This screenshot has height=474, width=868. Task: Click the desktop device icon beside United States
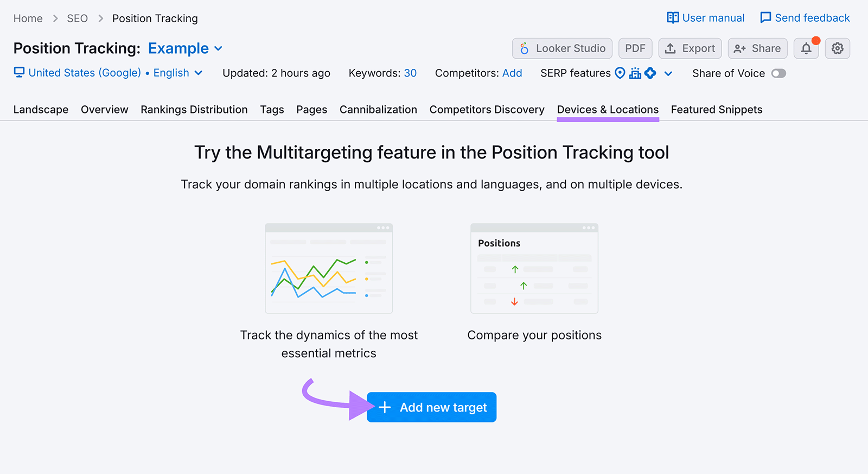pyautogui.click(x=20, y=73)
